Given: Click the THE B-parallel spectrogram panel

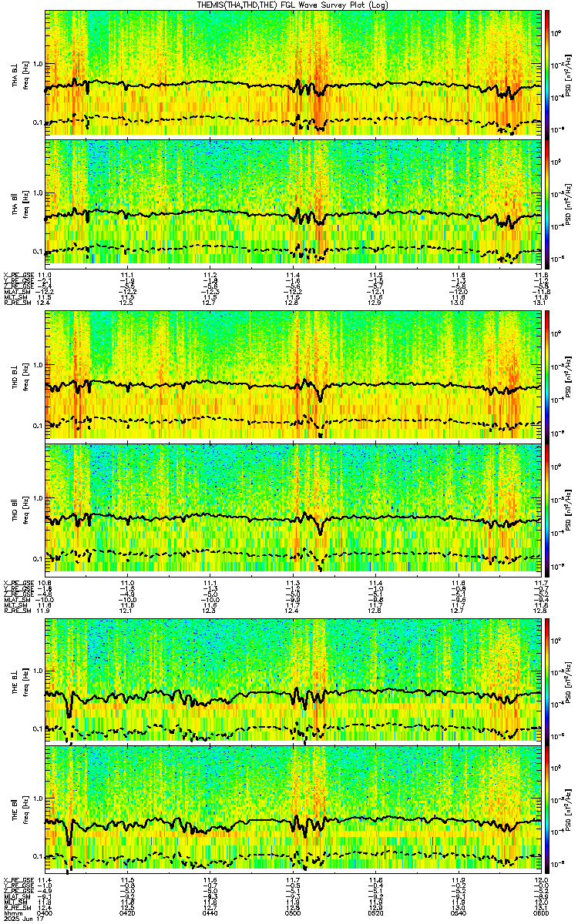Looking at the screenshot, I should point(292,809).
